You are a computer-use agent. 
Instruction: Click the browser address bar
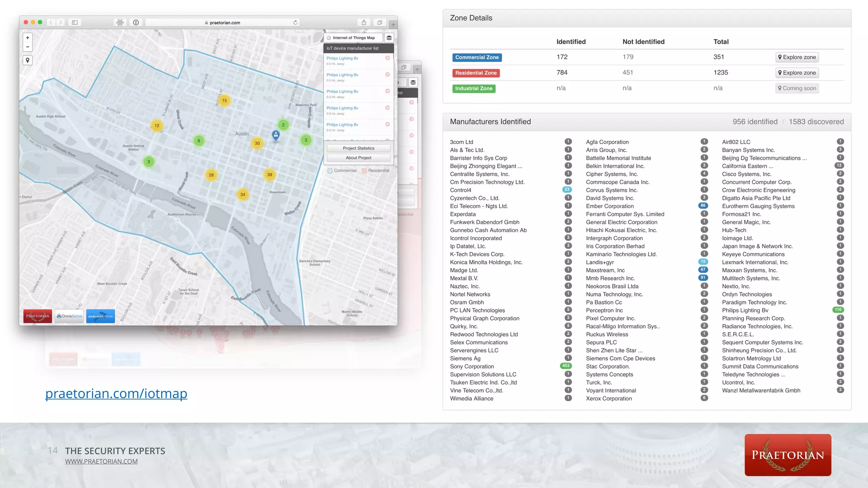click(225, 22)
